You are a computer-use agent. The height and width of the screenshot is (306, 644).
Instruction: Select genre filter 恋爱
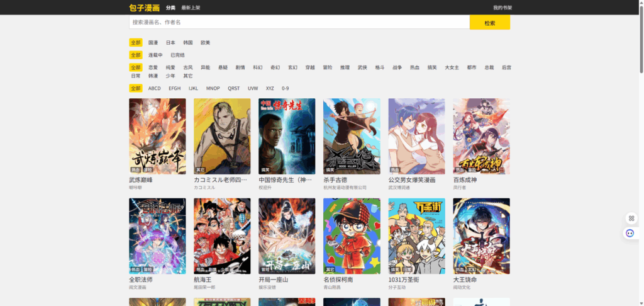(153, 67)
